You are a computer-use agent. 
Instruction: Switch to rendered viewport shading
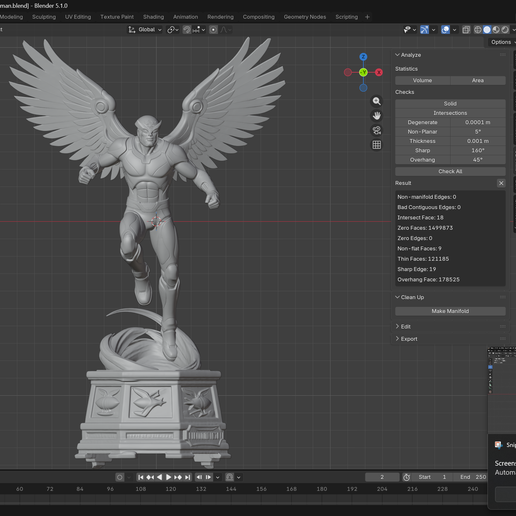(x=505, y=30)
